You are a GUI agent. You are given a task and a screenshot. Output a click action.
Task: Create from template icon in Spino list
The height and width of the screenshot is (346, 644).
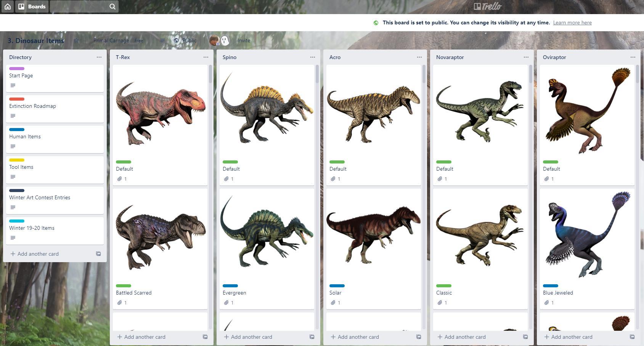tap(312, 337)
